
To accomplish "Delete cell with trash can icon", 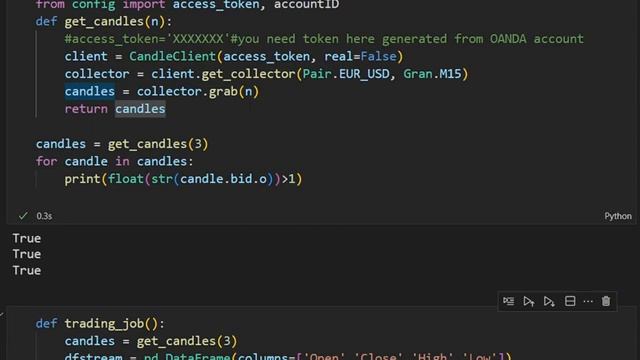I will click(x=606, y=301).
